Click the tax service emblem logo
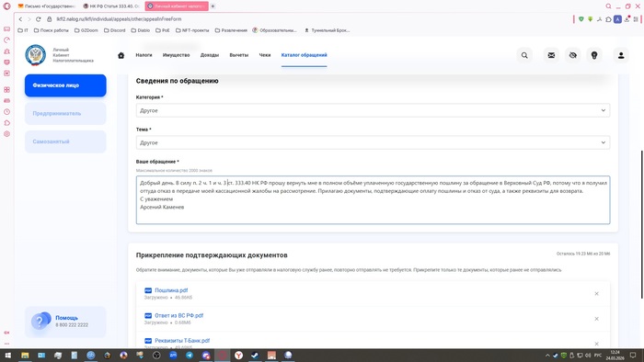The height and width of the screenshot is (362, 644). (35, 55)
